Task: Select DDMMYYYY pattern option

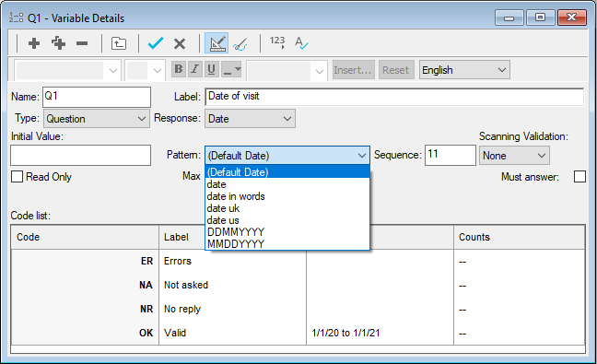Action: (287, 232)
